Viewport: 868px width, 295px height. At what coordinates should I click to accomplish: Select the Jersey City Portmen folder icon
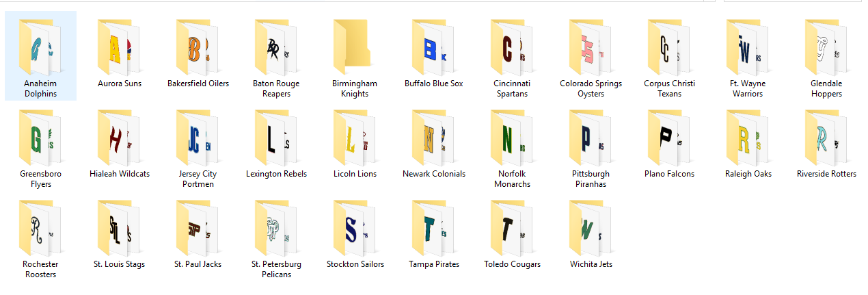coord(198,138)
